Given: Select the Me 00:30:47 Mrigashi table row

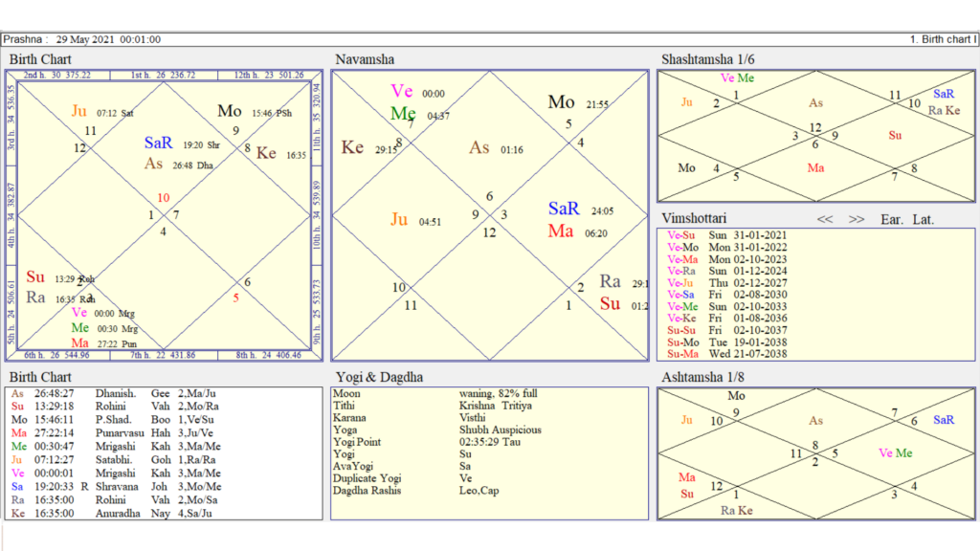Looking at the screenshot, I should coord(116,447).
